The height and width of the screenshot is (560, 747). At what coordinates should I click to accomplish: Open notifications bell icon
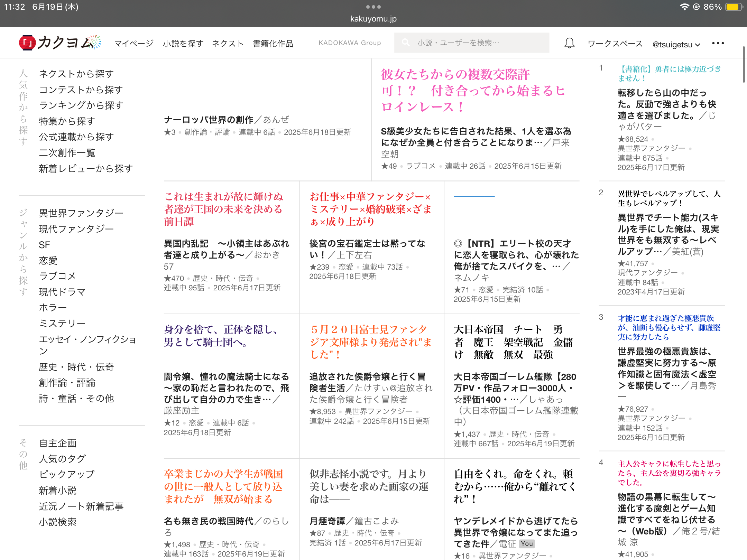(569, 43)
